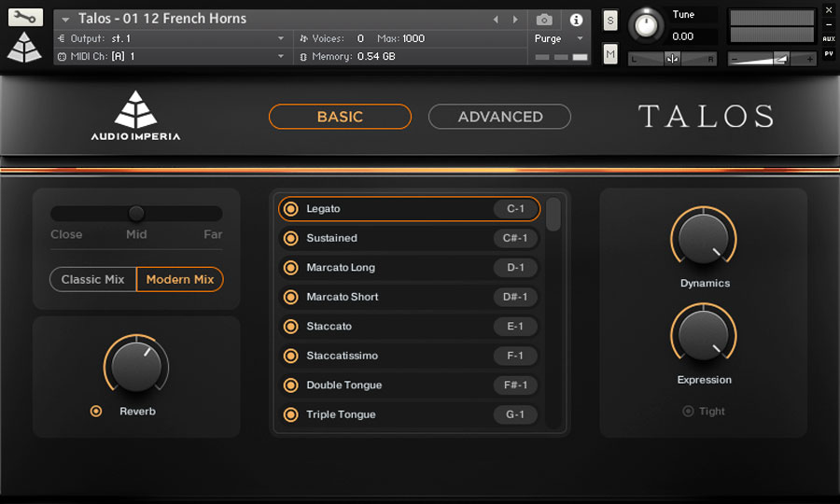Click the E-1 keyswitch for Staccato

click(x=515, y=327)
